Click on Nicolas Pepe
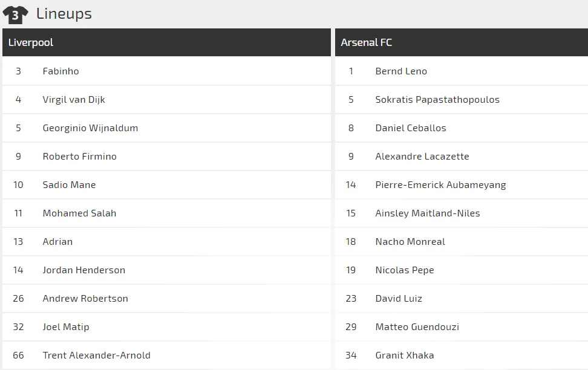The height and width of the screenshot is (370, 588). pos(405,270)
